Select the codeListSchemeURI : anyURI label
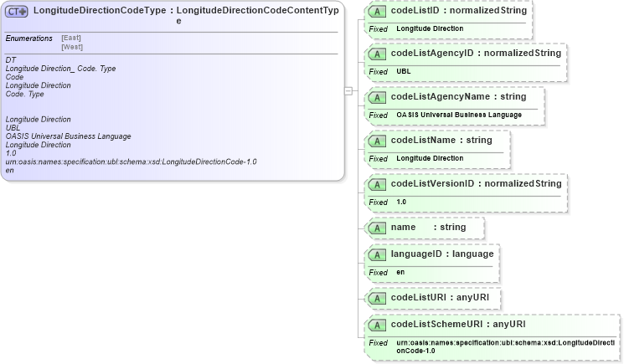 (458, 325)
